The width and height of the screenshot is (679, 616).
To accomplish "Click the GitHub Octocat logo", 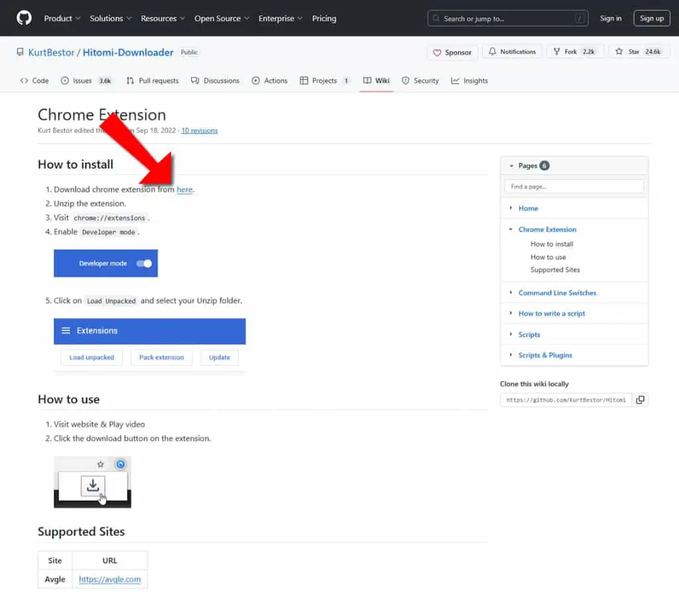I will click(24, 18).
